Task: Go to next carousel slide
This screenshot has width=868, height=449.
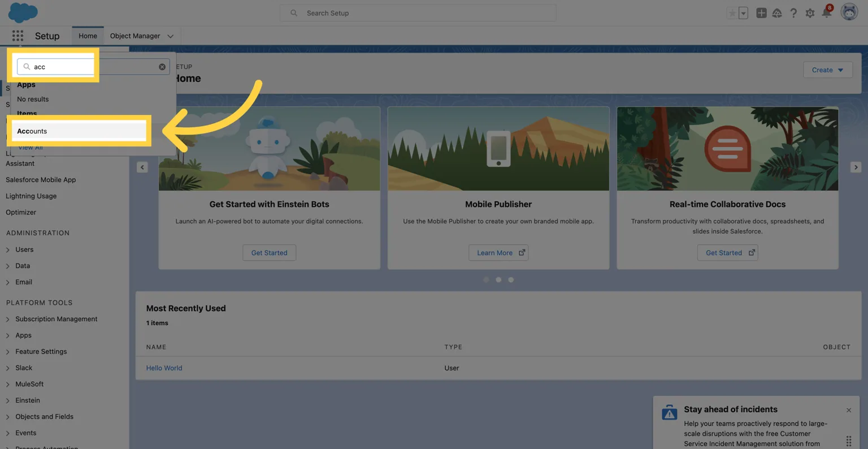Action: [856, 167]
